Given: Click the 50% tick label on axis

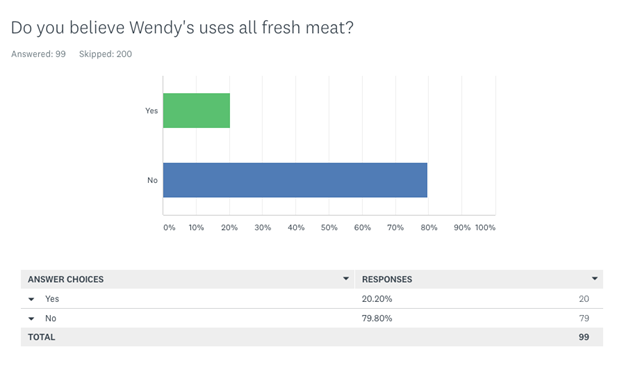Looking at the screenshot, I should [x=329, y=228].
